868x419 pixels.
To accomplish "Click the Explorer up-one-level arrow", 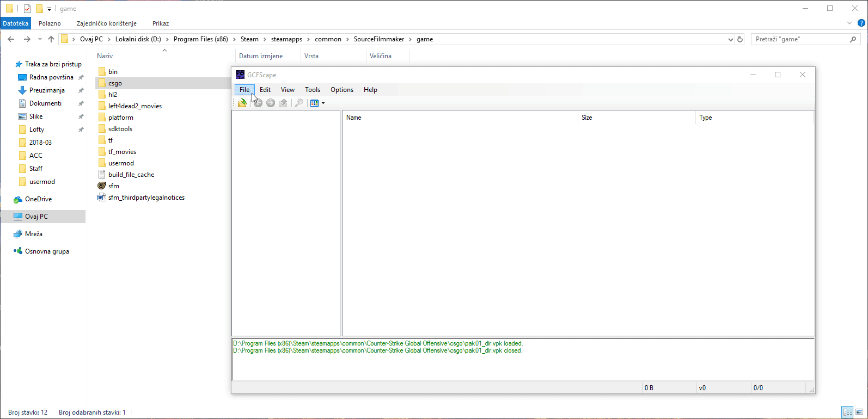I will [51, 39].
